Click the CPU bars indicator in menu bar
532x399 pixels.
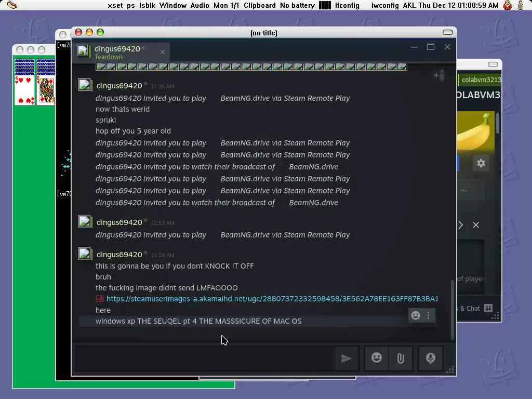(325, 5)
